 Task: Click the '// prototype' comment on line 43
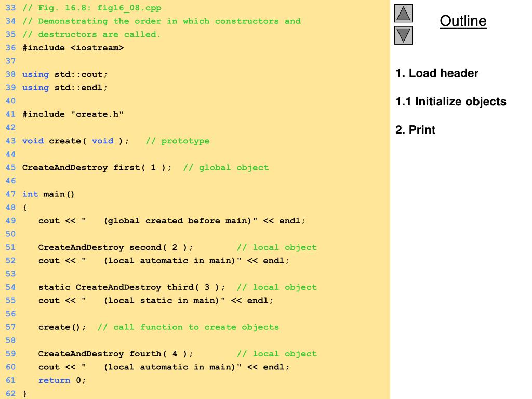pos(178,141)
